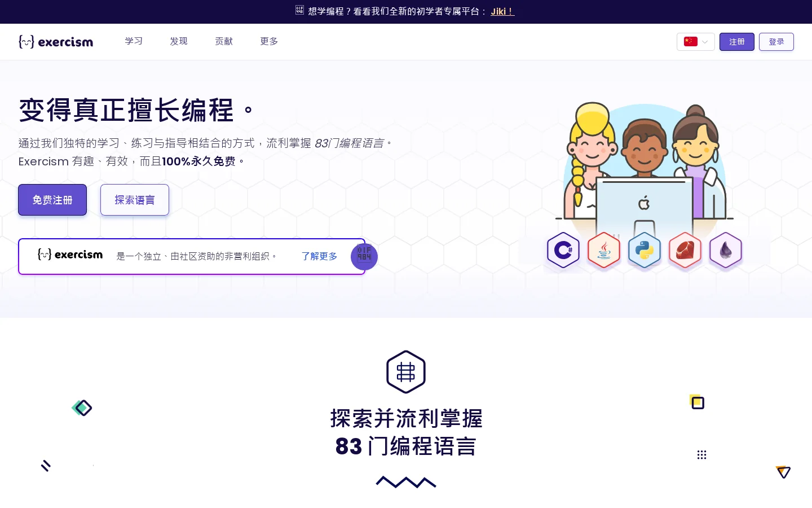The image size is (812, 508).
Task: Click the hexagon hash icon above 探索并流利掌握
Action: [406, 372]
